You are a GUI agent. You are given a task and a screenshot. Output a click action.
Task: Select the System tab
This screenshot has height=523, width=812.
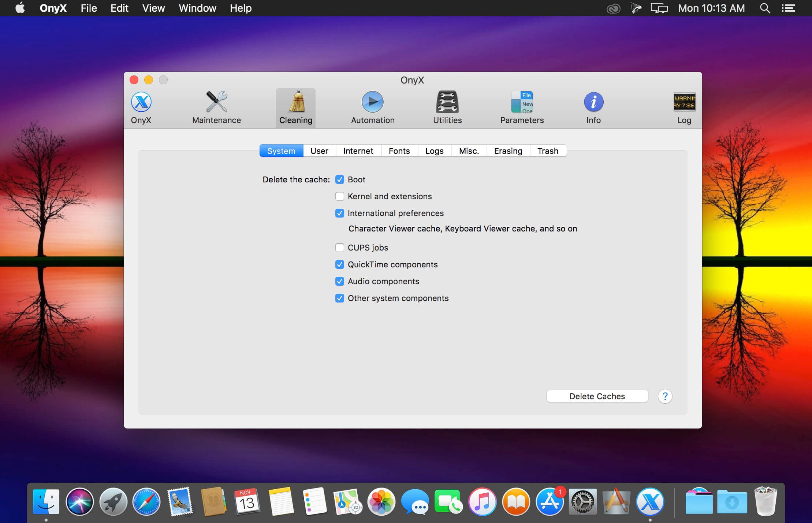(281, 151)
